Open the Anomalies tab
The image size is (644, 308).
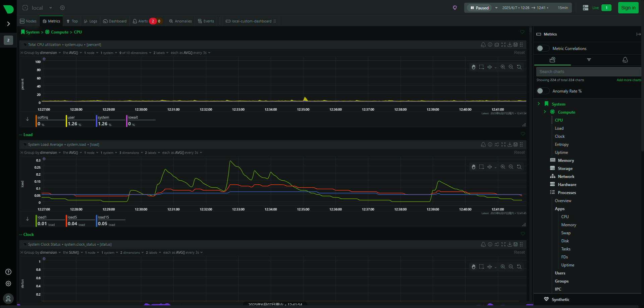[180, 21]
